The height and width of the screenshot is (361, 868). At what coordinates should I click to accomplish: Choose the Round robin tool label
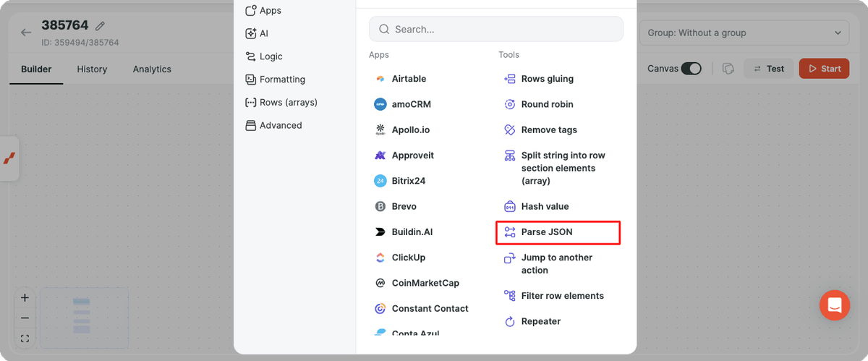coord(548,104)
